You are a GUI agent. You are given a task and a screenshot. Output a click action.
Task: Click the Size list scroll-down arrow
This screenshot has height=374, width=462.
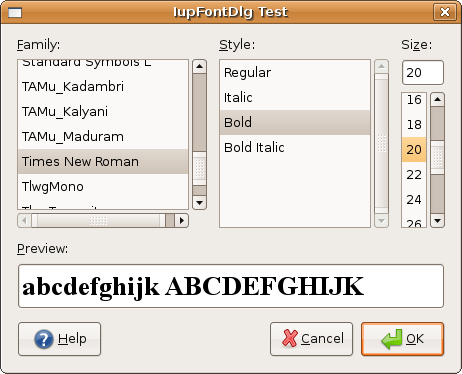click(437, 221)
